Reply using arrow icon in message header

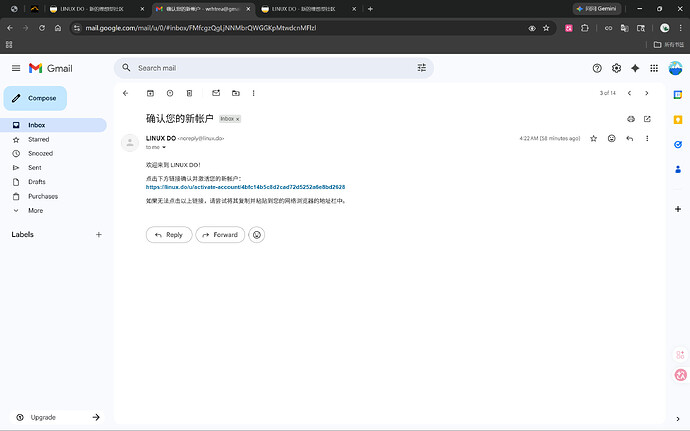pyautogui.click(x=630, y=139)
